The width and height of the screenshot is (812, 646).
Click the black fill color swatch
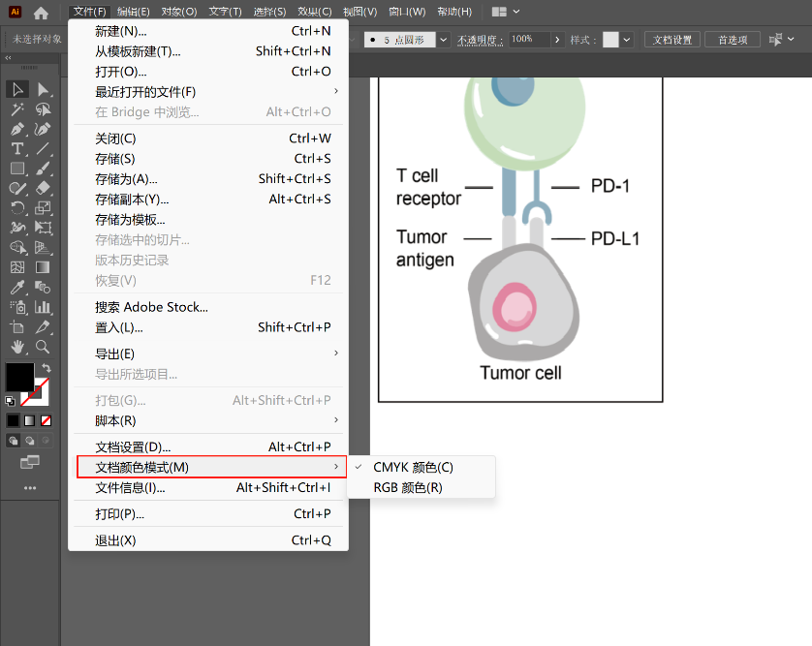click(18, 377)
